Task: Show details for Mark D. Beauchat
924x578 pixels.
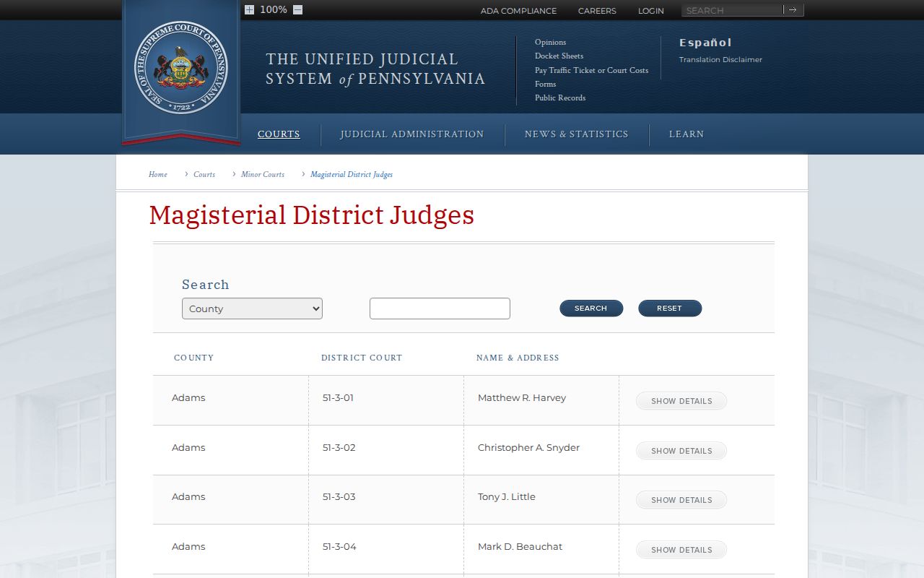Action: tap(681, 550)
